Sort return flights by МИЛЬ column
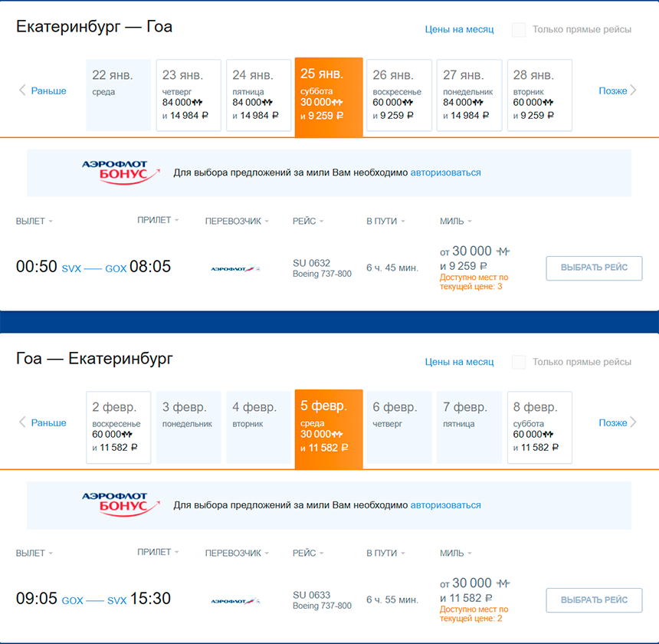 point(456,554)
